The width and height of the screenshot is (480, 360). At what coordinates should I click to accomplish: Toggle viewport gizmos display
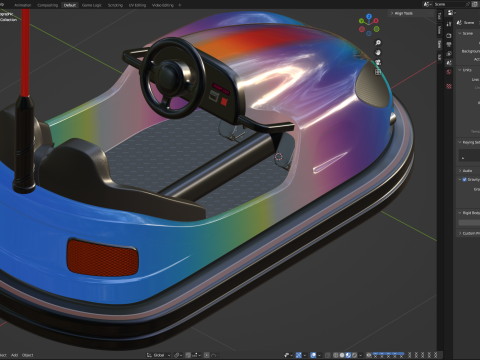pyautogui.click(x=299, y=355)
